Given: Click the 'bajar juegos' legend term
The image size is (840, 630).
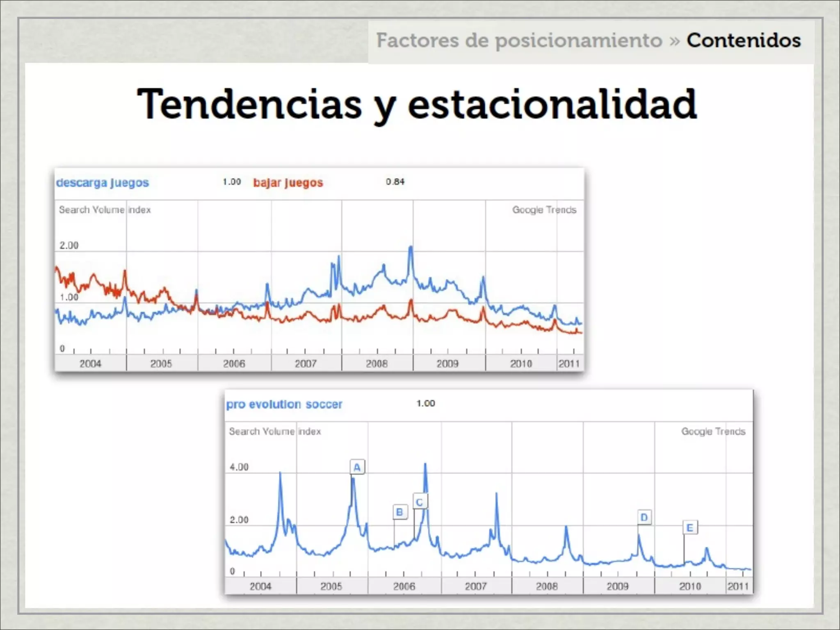Looking at the screenshot, I should (288, 183).
